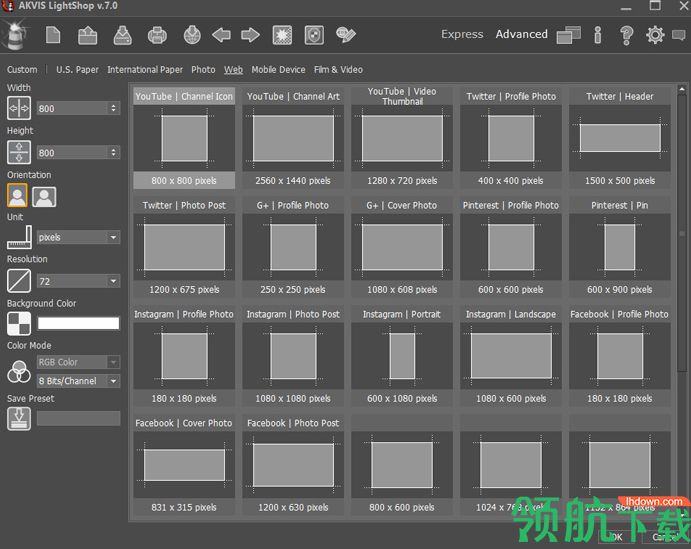Viewport: 691px width, 549px height.
Task: Click the Unit ruler icon
Action: click(19, 237)
